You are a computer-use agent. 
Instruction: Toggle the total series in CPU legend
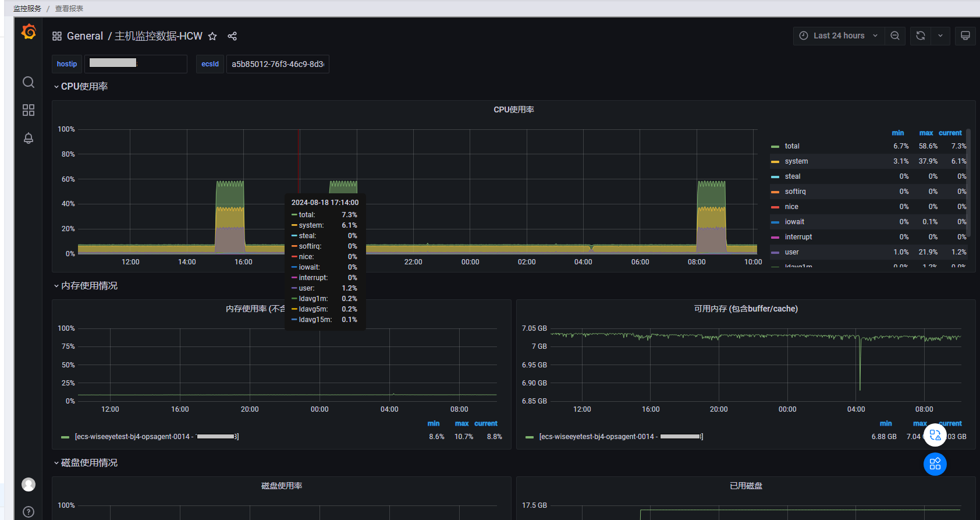(791, 146)
